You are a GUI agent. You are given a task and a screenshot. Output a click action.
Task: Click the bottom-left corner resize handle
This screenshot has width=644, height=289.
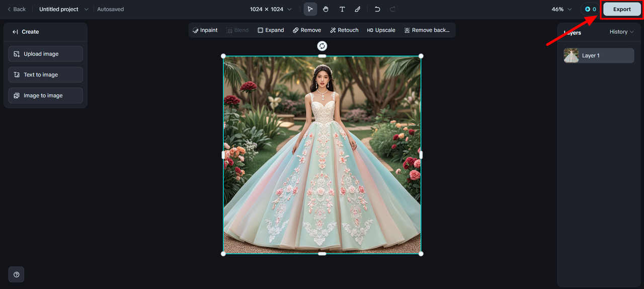tap(223, 254)
